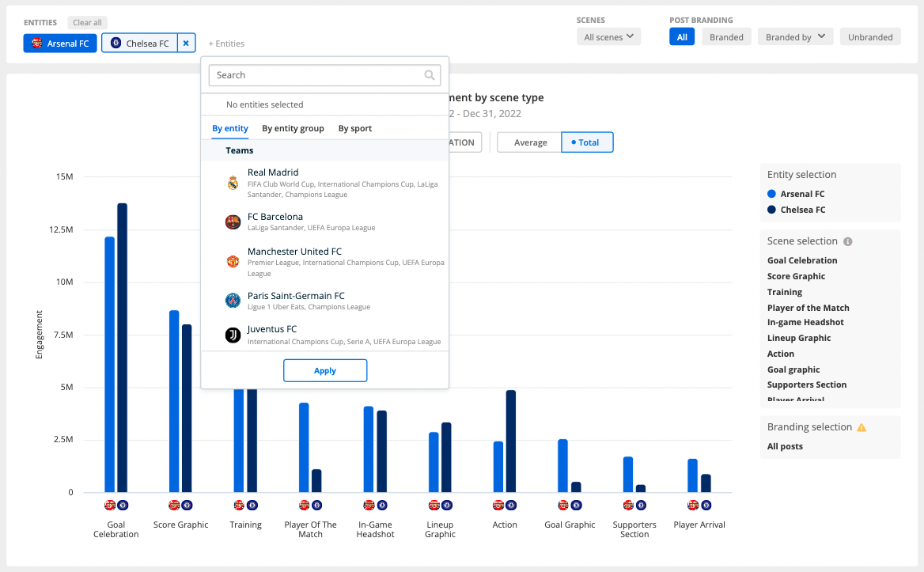Switch to the By entity group tab
This screenshot has height=572, width=924.
[x=293, y=128]
